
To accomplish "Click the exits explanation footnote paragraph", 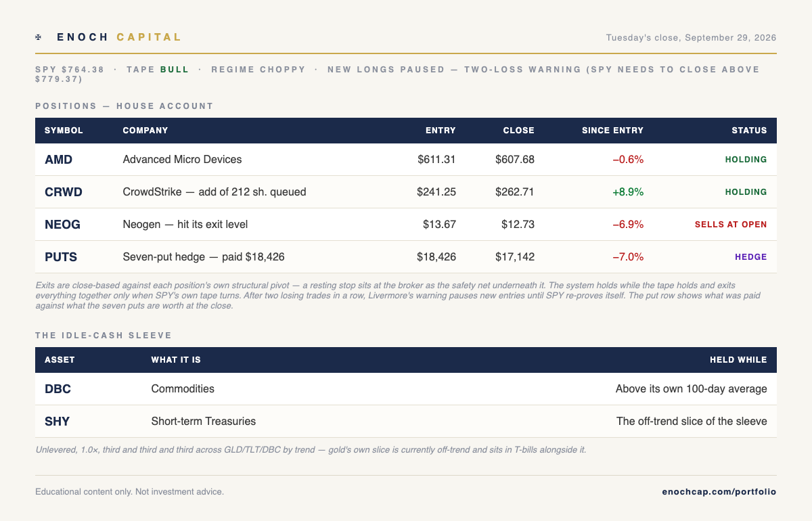I will pos(399,296).
